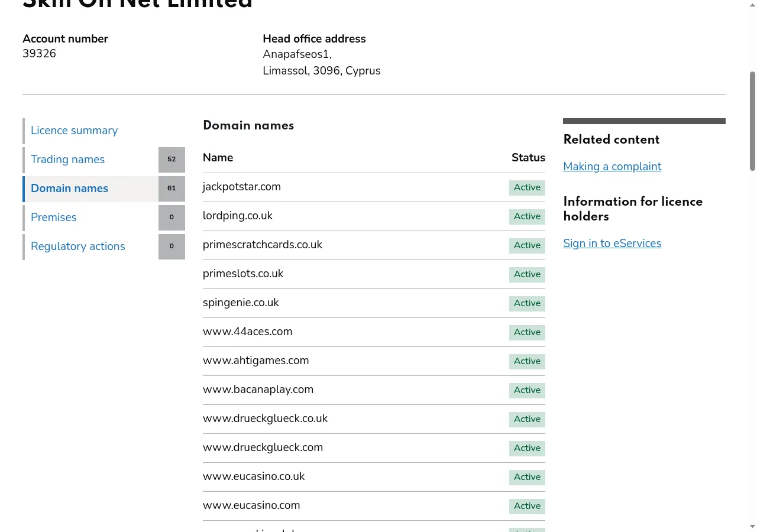This screenshot has height=532, width=757.
Task: Click the Domain names table heading
Action: tap(248, 125)
